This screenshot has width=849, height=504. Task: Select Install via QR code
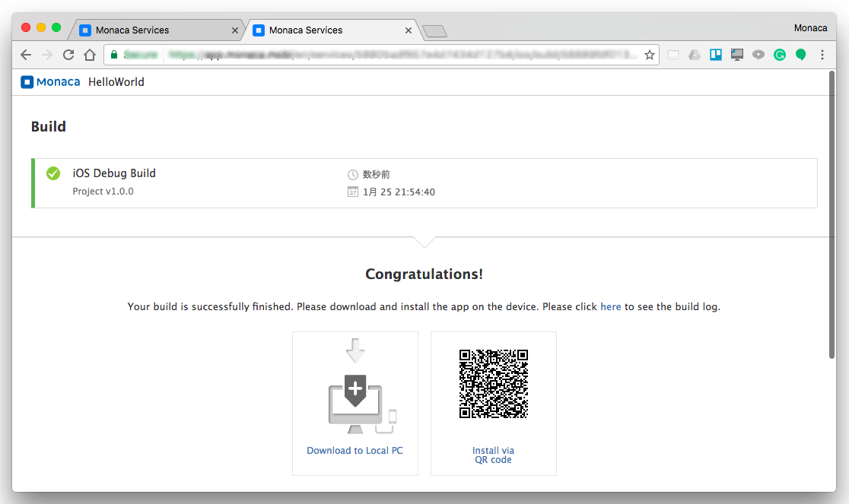493,455
